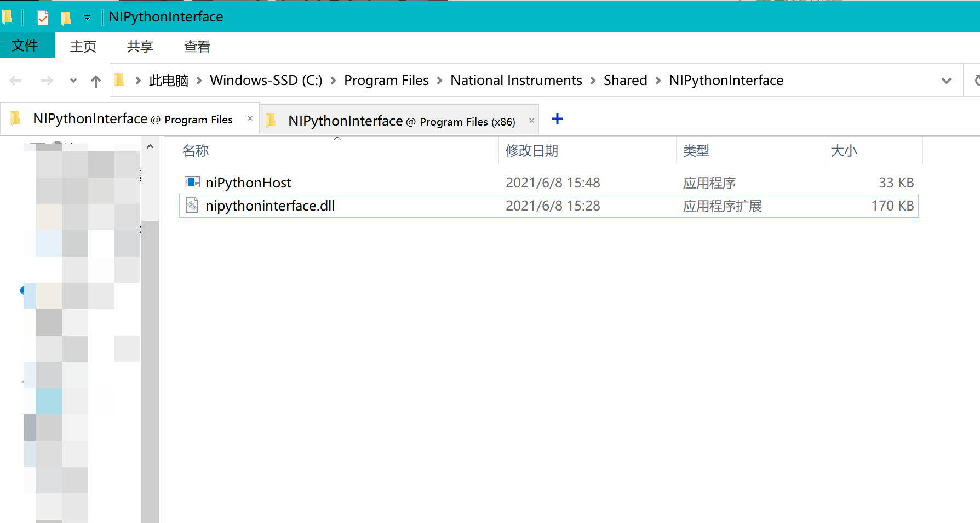Click the 2021/6/8 15:48 date cell
The width and height of the screenshot is (980, 523).
(x=553, y=183)
